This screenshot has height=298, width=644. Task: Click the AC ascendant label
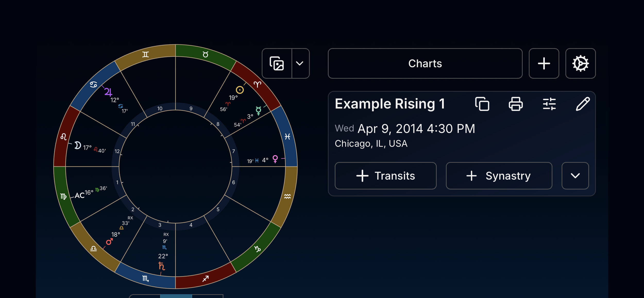[x=80, y=195]
